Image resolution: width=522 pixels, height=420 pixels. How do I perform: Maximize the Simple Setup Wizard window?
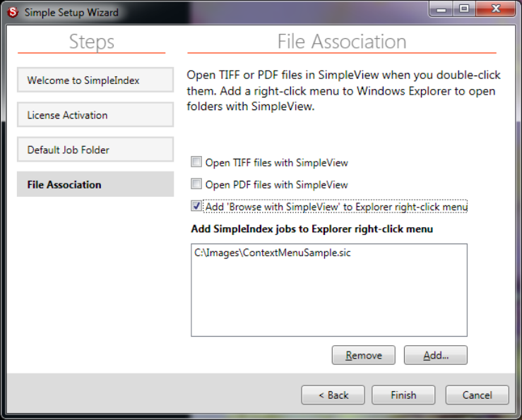coord(464,8)
